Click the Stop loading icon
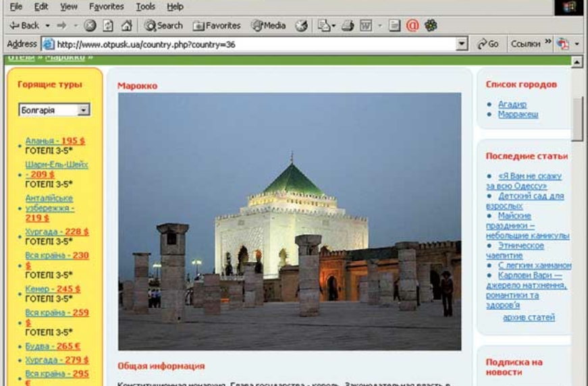The width and height of the screenshot is (588, 386). 90,26
